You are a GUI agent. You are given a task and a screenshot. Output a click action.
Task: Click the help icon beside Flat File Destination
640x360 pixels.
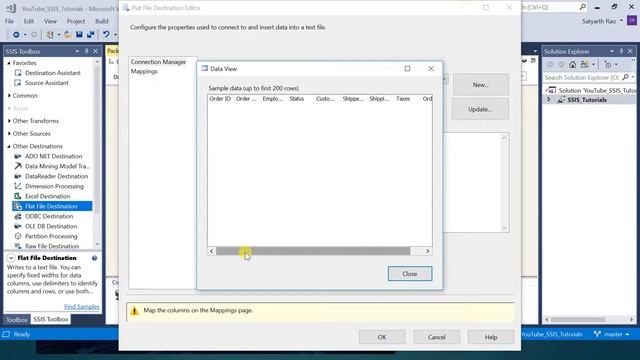pos(94,258)
